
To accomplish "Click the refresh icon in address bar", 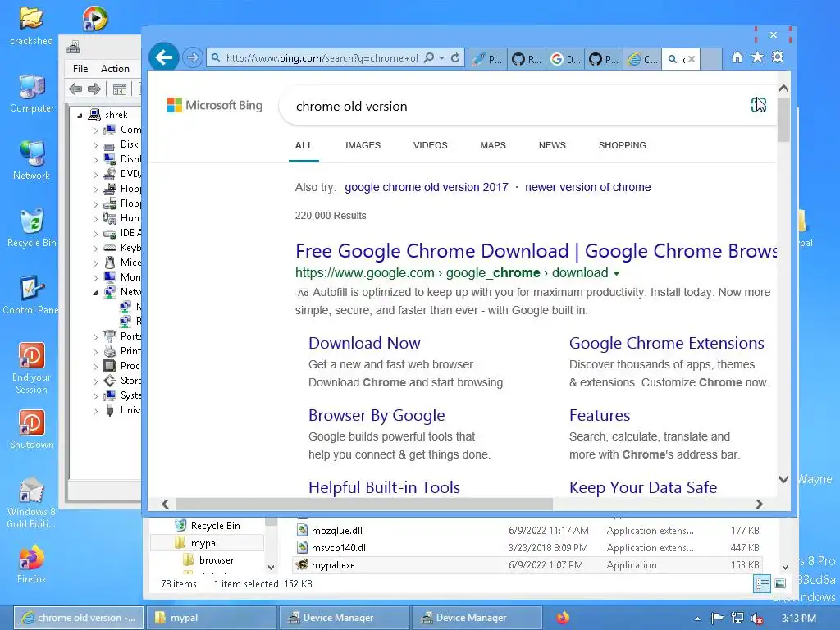I will point(455,58).
